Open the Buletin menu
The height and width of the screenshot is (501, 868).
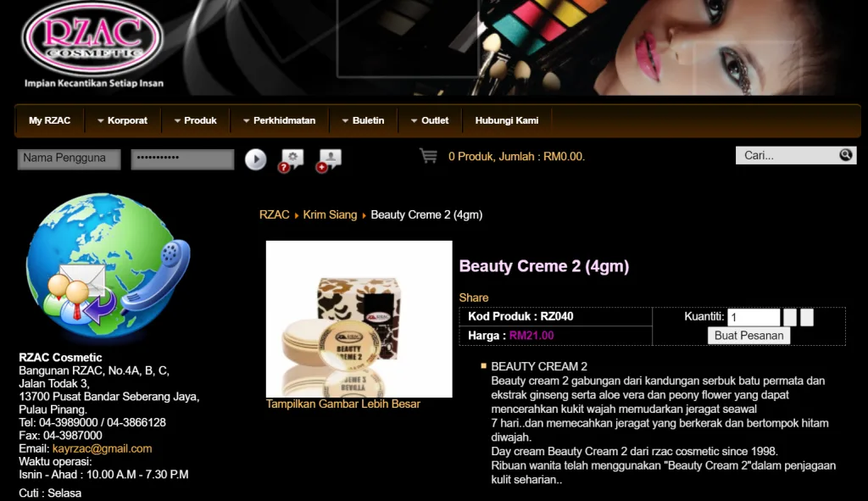(x=363, y=120)
